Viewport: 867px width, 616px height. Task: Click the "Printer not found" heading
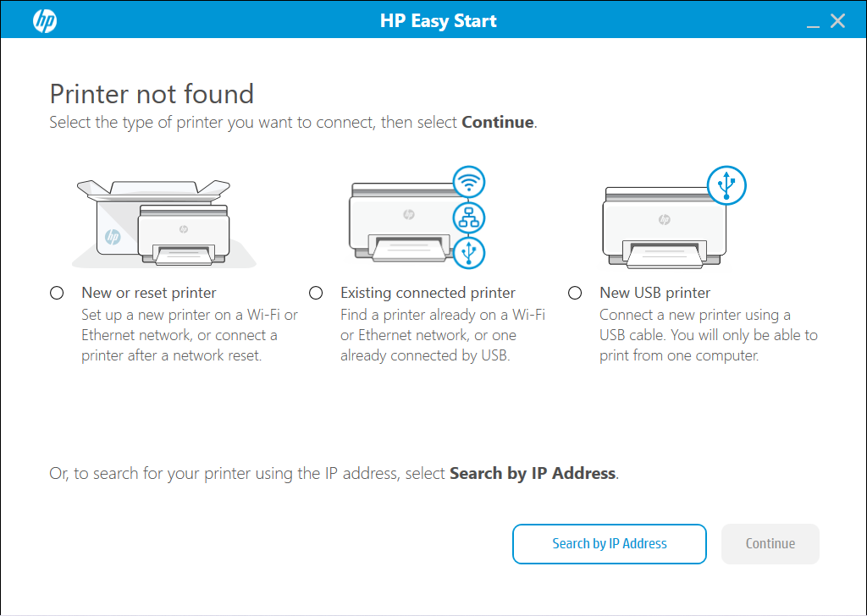click(152, 93)
